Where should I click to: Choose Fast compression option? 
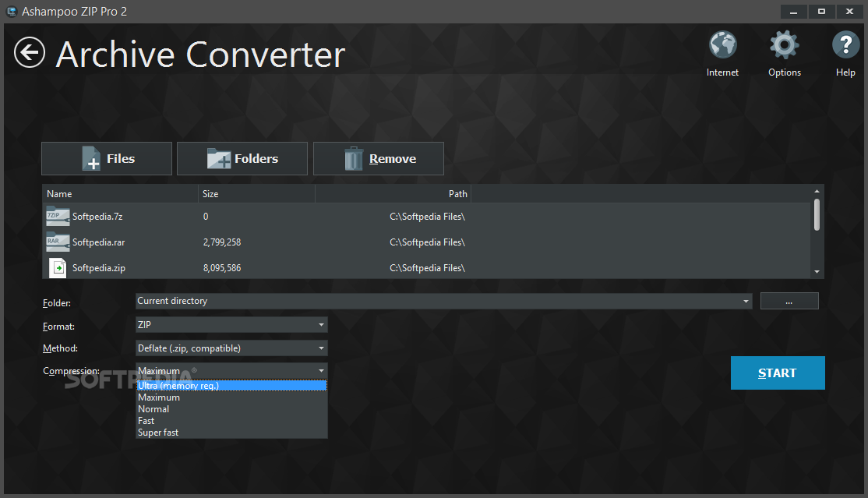coord(231,420)
